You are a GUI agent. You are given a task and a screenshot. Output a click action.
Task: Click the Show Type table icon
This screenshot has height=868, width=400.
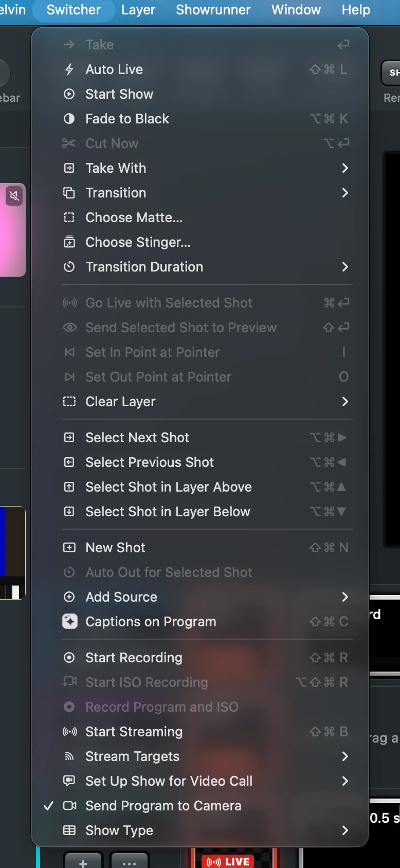[x=69, y=830]
